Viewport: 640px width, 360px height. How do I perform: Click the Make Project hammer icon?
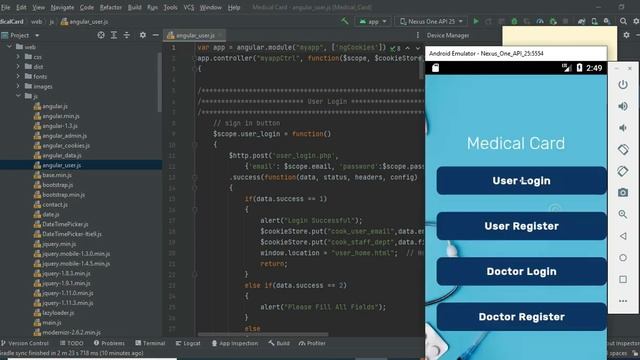(x=345, y=21)
